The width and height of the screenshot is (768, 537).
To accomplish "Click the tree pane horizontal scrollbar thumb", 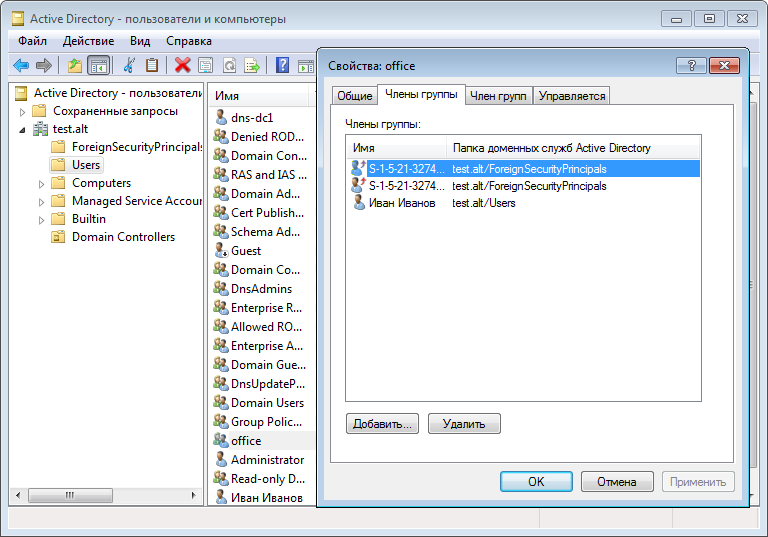I will click(x=70, y=495).
